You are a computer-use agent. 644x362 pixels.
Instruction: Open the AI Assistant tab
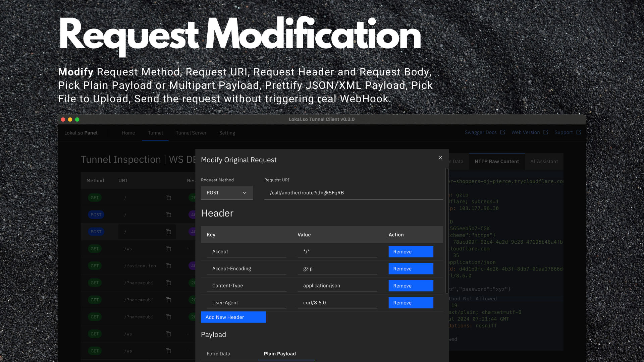pyautogui.click(x=544, y=162)
